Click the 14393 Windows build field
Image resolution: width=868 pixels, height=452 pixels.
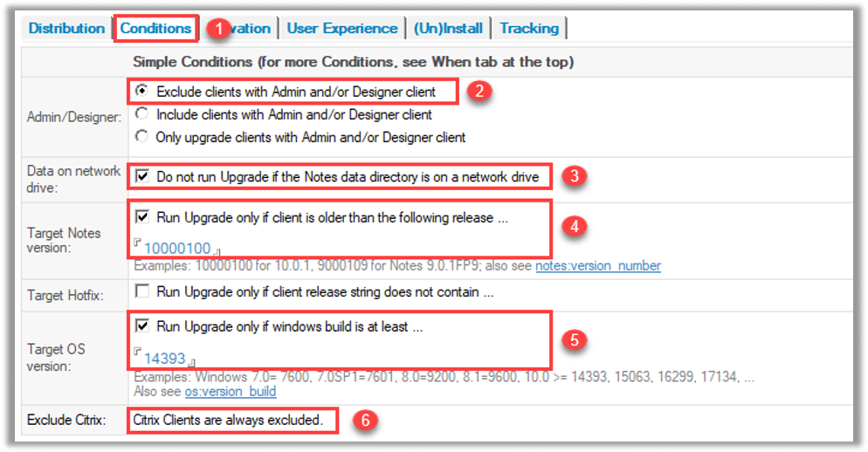point(165,358)
